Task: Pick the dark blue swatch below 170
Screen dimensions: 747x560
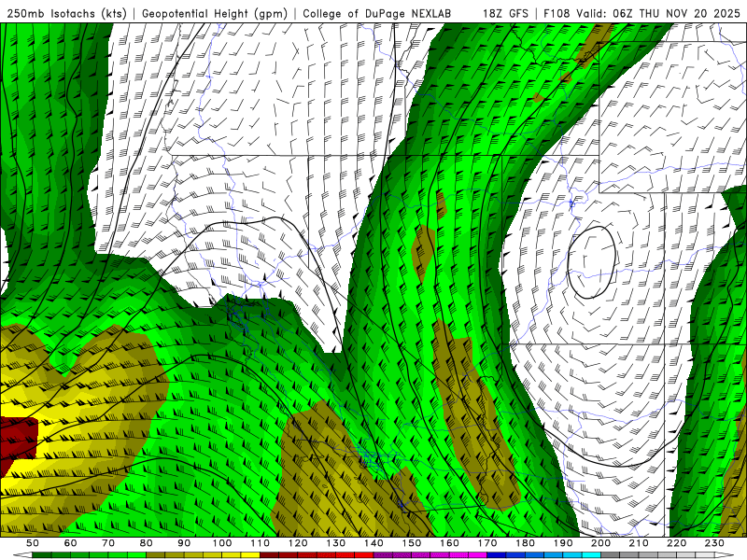Action: (497, 555)
